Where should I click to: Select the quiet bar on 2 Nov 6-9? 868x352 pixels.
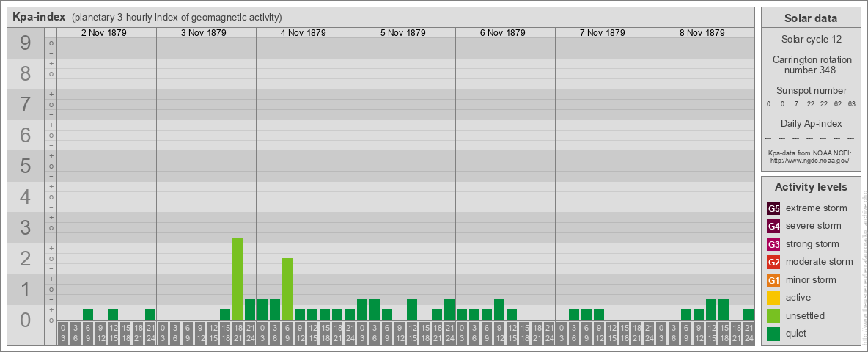[x=88, y=315]
